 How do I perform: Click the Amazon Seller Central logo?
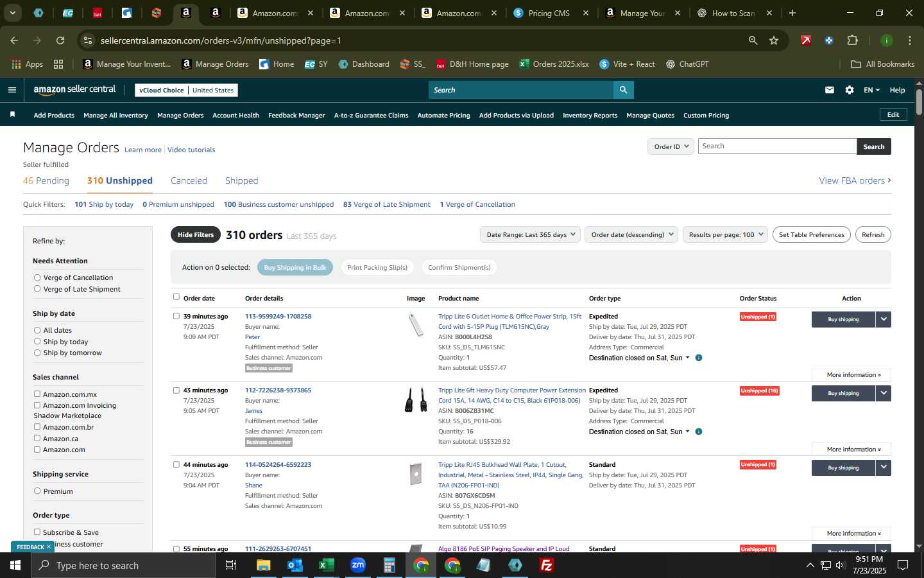74,90
